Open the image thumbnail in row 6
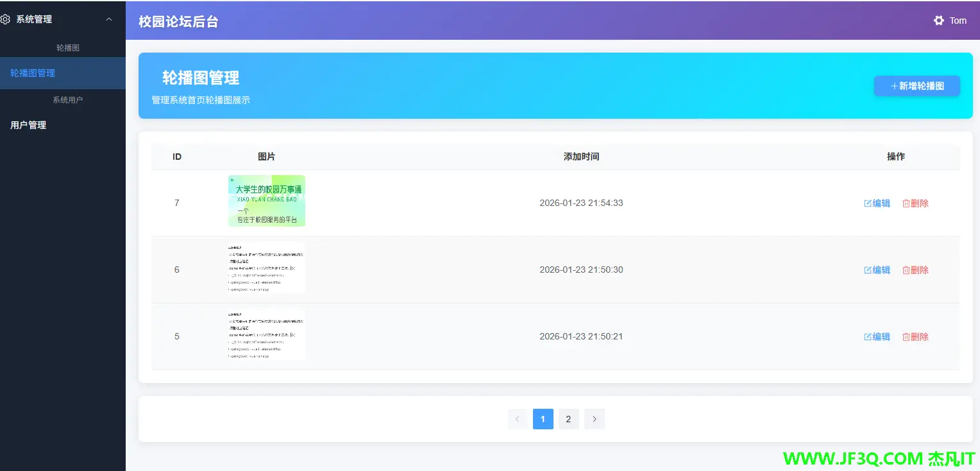 [x=266, y=268]
